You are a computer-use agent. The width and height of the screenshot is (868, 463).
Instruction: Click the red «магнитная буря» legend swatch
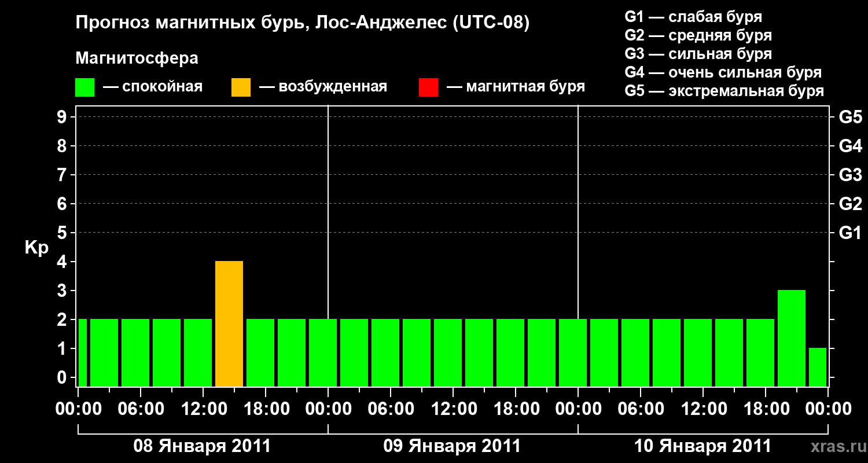click(428, 87)
